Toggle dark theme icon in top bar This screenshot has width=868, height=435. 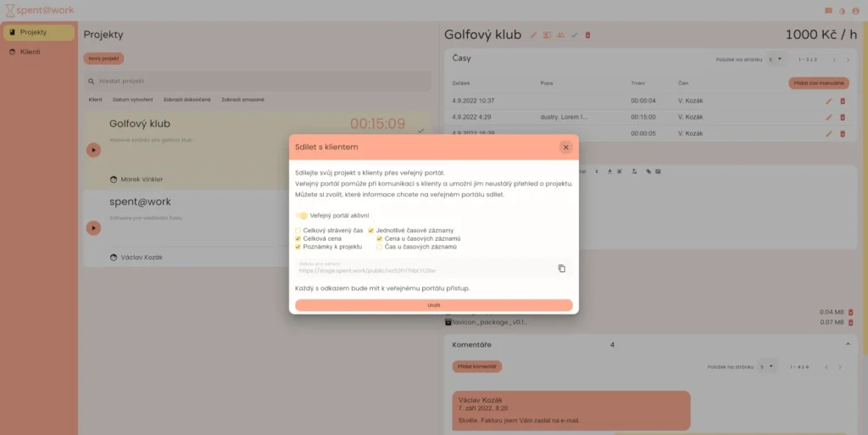coord(842,10)
